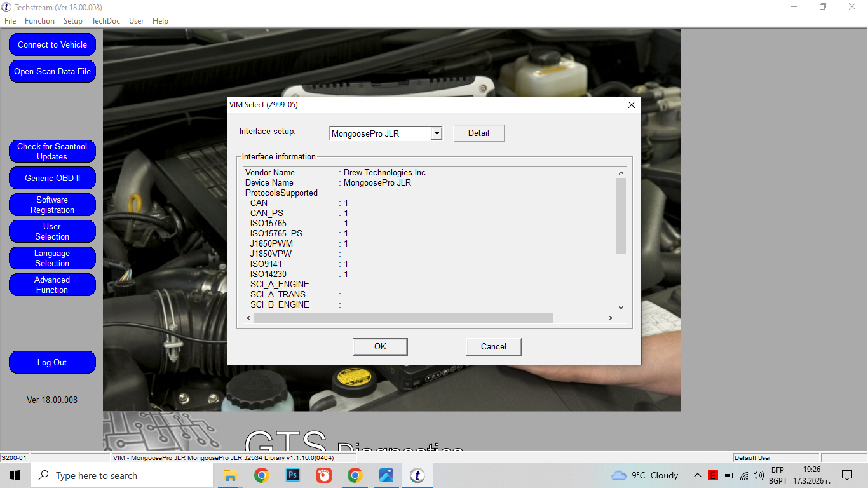
Task: Open the Windows Start menu
Action: (15, 475)
